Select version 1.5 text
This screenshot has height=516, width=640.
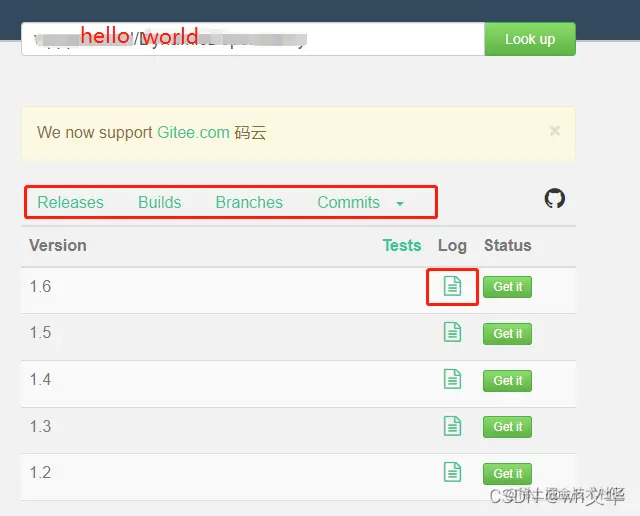[x=40, y=332]
